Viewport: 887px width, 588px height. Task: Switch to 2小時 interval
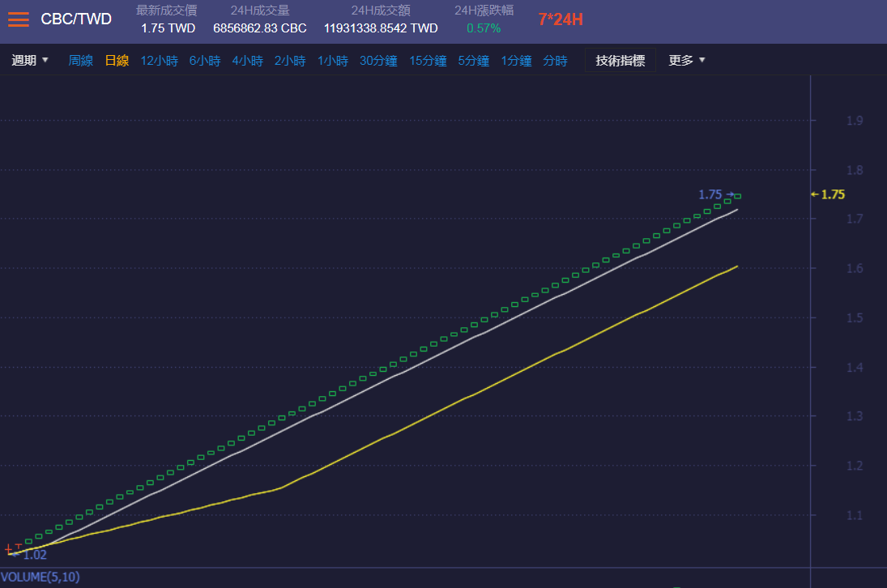[290, 61]
